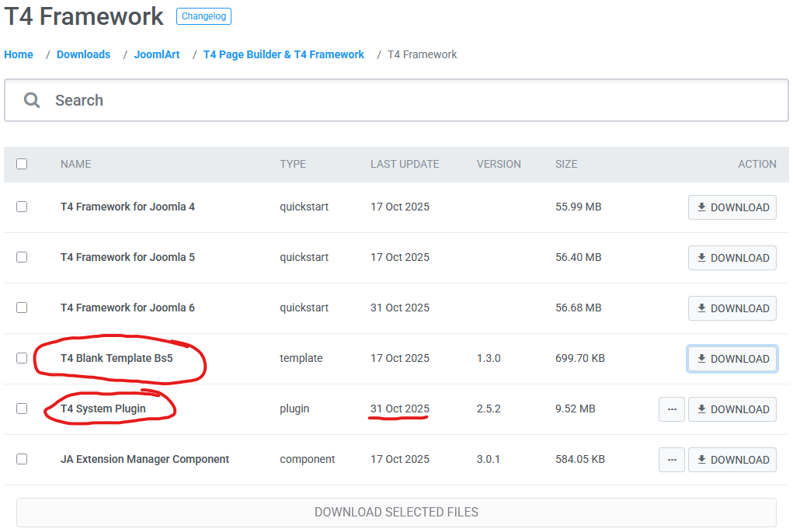Open the Changelog badge
The width and height of the screenshot is (793, 532).
pyautogui.click(x=203, y=16)
